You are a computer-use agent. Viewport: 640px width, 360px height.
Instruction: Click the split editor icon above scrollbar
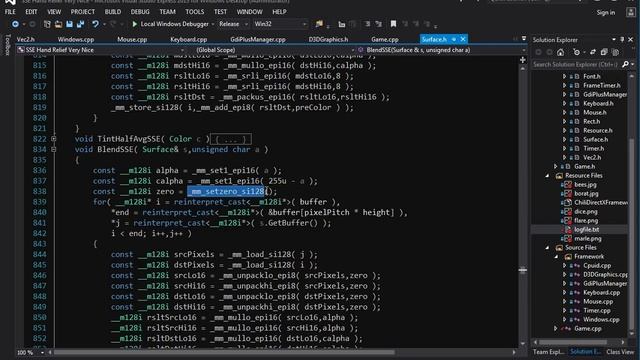pyautogui.click(x=522, y=60)
